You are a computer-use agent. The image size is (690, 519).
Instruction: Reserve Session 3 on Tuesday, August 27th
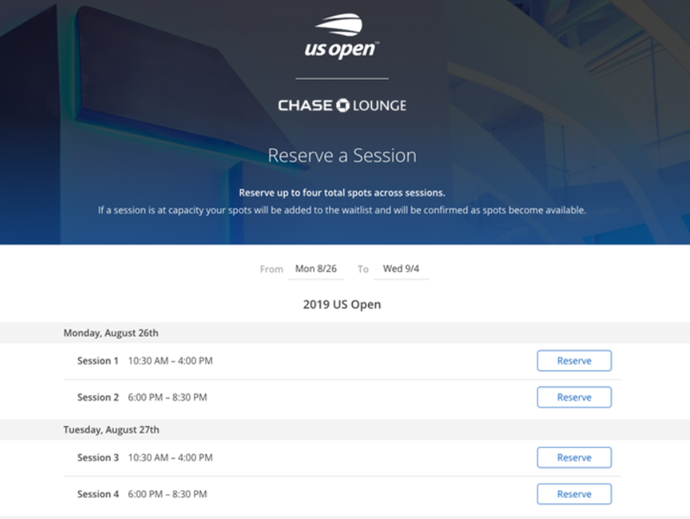coord(574,458)
